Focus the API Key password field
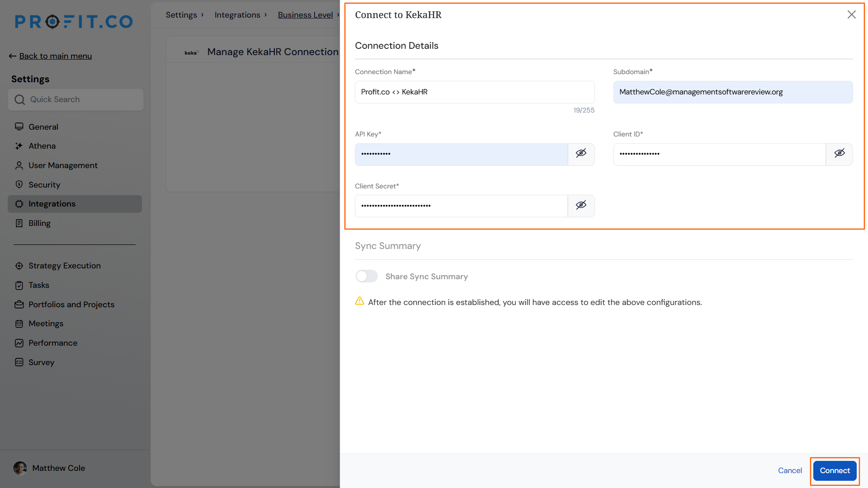 tap(461, 154)
